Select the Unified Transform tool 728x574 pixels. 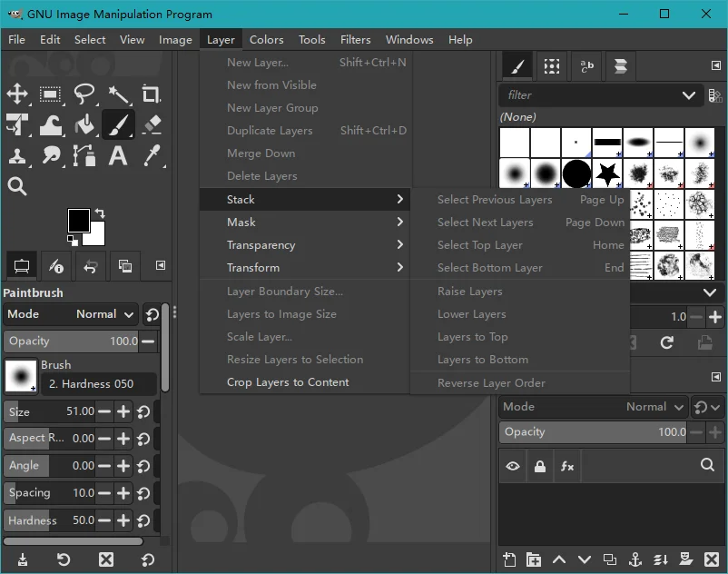(x=17, y=124)
